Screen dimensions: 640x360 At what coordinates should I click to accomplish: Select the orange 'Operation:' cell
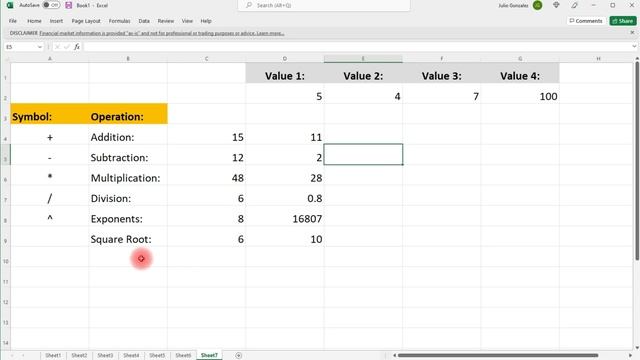[128, 114]
